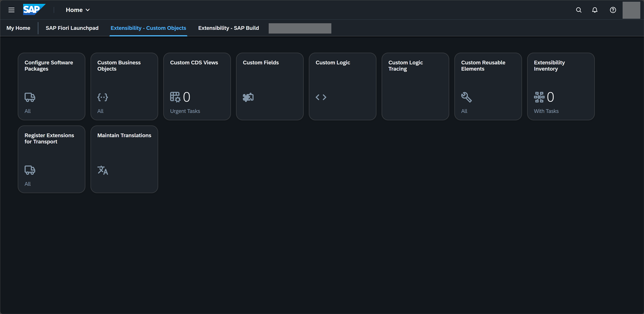The height and width of the screenshot is (314, 644).
Task: Switch to Extensibility - SAP Build tab
Action: click(229, 28)
